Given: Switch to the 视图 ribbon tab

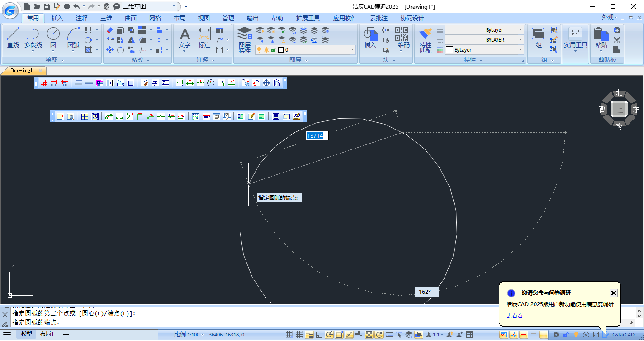Looking at the screenshot, I should pyautogui.click(x=204, y=18).
